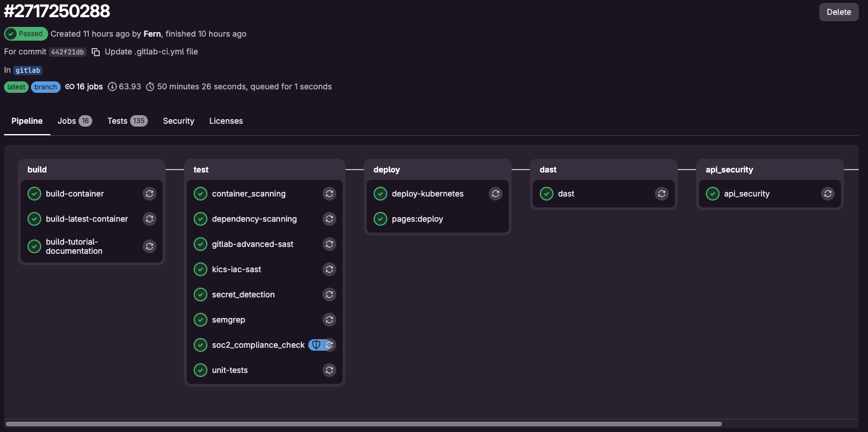
Task: Click the 16 jobs text
Action: tap(89, 87)
